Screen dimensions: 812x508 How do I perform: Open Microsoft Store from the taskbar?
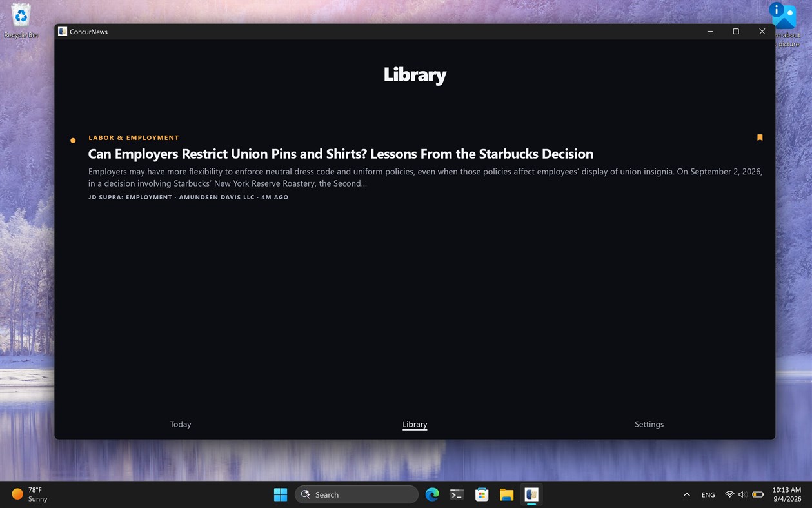482,494
